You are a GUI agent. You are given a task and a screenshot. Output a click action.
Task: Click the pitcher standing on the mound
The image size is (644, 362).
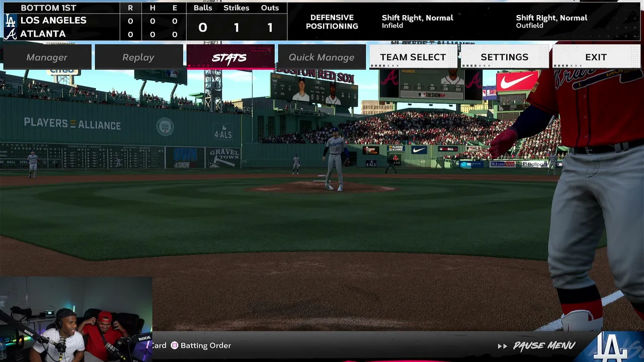pyautogui.click(x=335, y=160)
